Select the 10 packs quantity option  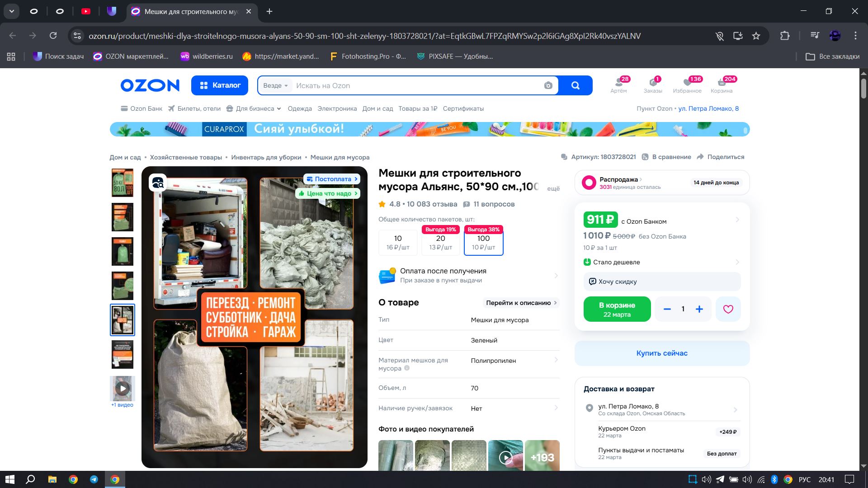coord(397,242)
